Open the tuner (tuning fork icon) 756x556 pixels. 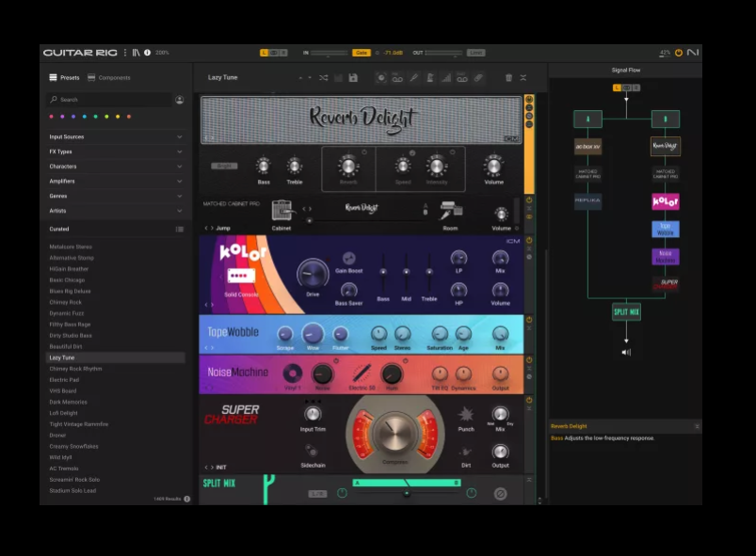tap(413, 77)
